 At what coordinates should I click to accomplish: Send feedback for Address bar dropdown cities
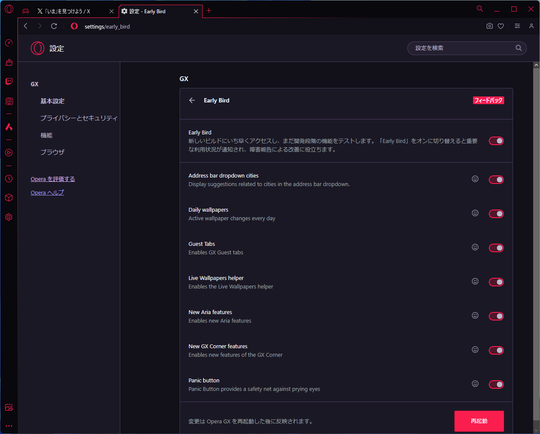click(x=475, y=179)
